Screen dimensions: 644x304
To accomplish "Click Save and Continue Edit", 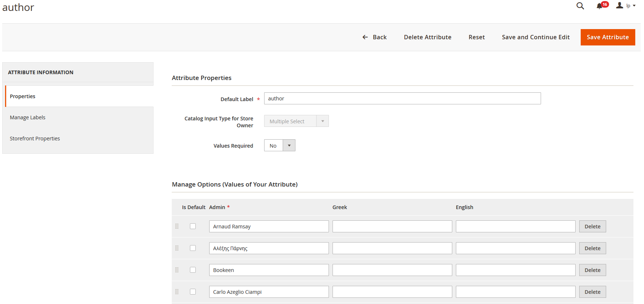I will click(x=536, y=37).
